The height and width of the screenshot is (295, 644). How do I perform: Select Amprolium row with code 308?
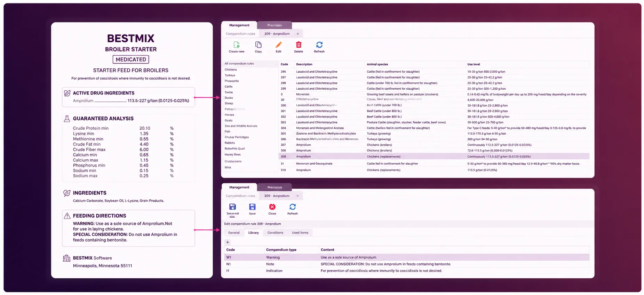click(x=434, y=150)
